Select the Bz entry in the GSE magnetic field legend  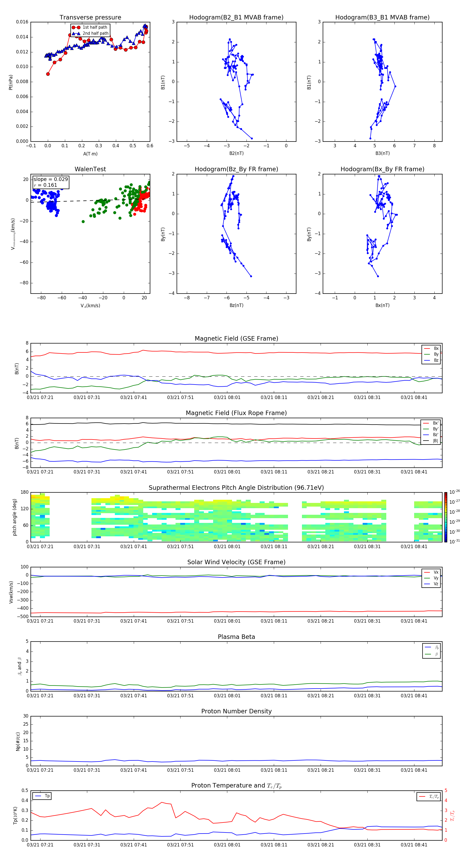431,361
